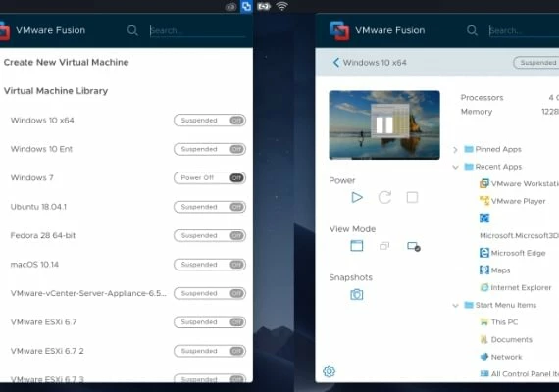Screen dimensions: 559x392
Task: Take a snapshot with the camera icon
Action: pyautogui.click(x=357, y=294)
